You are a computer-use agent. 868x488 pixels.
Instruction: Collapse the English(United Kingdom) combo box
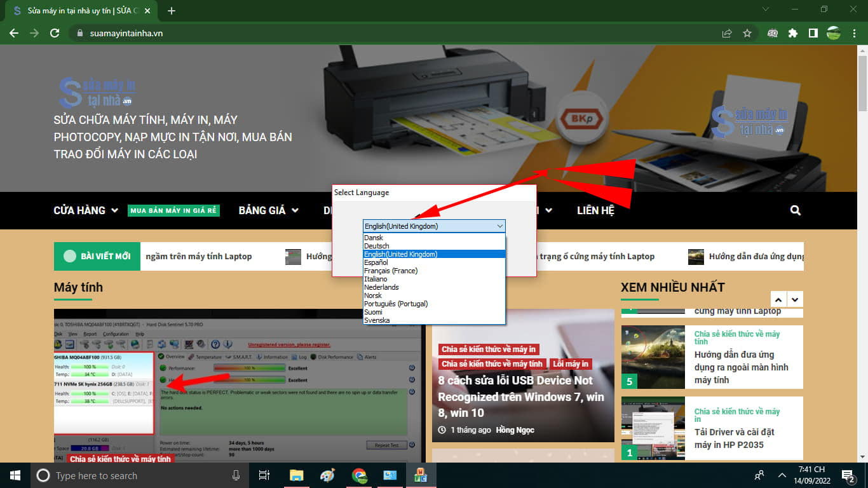click(500, 226)
